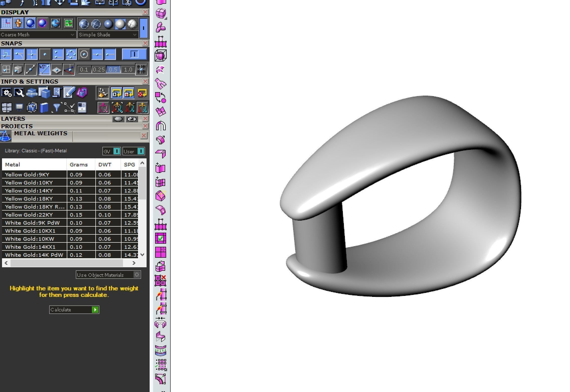
Task: Select the wireframe sphere shading mode
Action: [84, 24]
